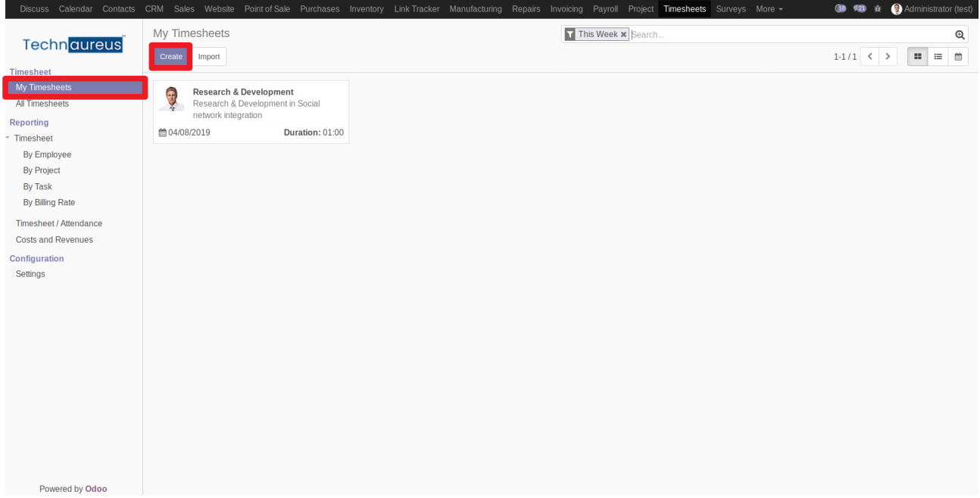Open the Research & Development timesheet card title
980x498 pixels.
[x=243, y=92]
